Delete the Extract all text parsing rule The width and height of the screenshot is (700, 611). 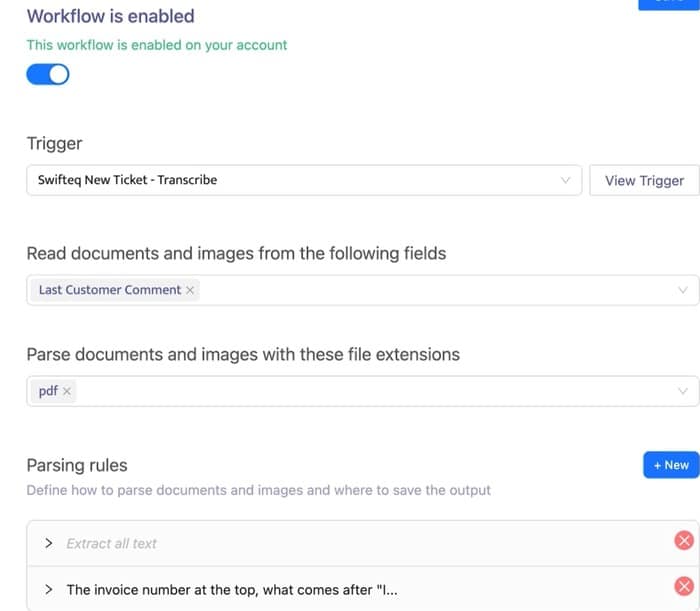(x=684, y=540)
